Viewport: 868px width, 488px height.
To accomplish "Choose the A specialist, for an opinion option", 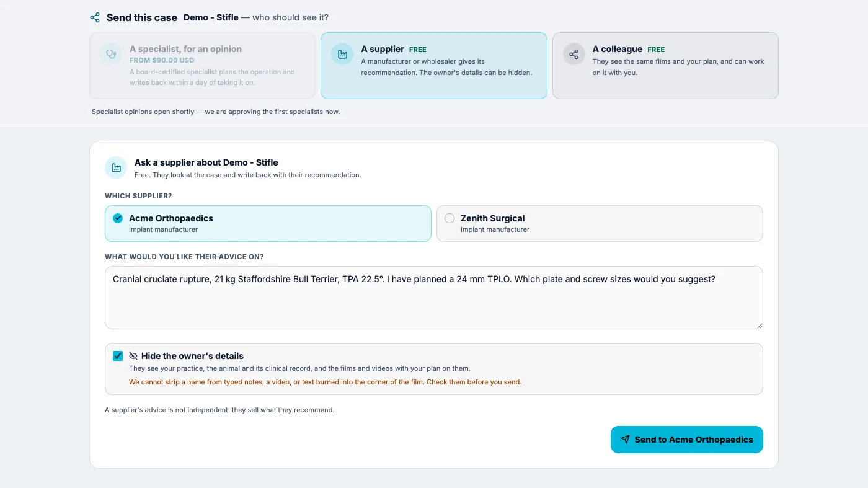I will pyautogui.click(x=203, y=66).
